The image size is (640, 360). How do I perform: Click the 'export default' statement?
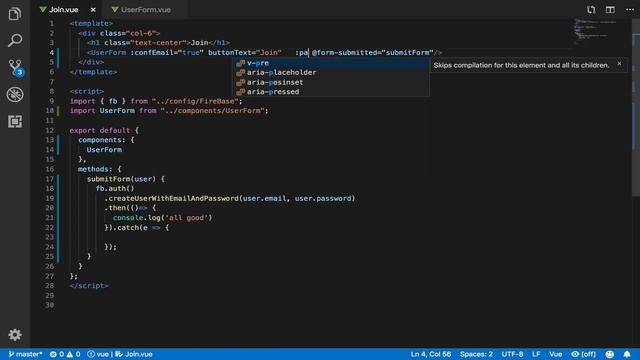(100, 130)
